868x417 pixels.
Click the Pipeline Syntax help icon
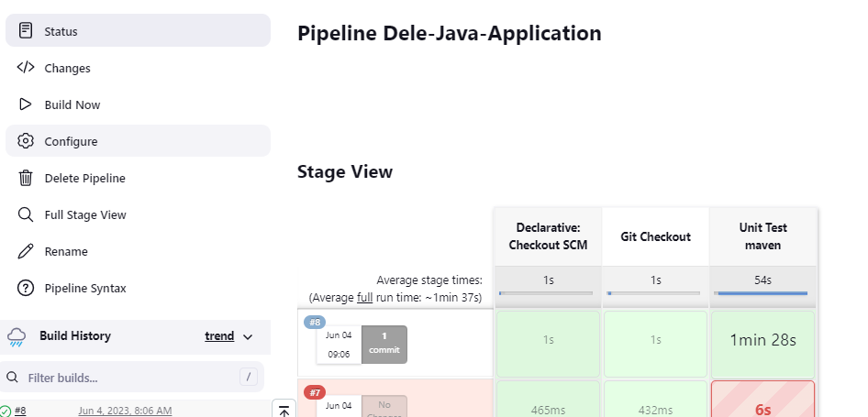pos(26,288)
